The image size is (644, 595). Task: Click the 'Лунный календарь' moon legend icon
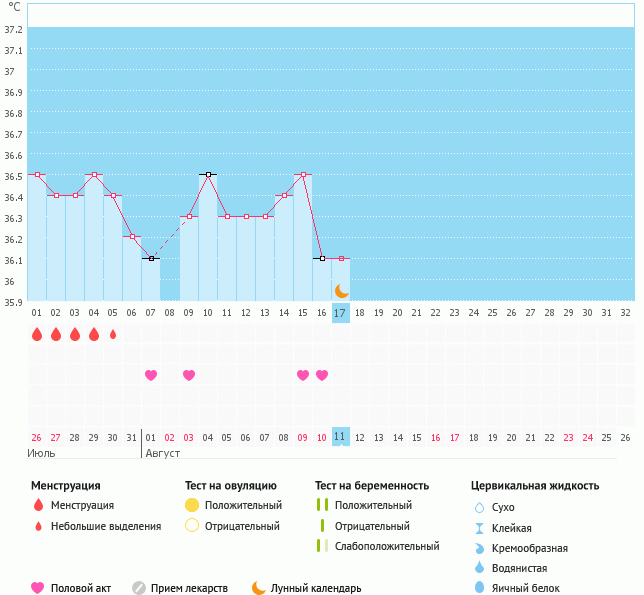[259, 588]
